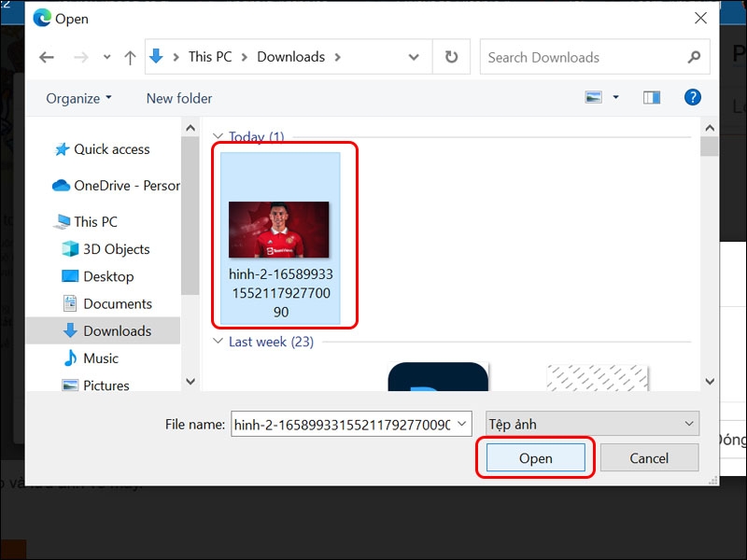The width and height of the screenshot is (747, 560).
Task: Close the Open dialog window
Action: [700, 18]
